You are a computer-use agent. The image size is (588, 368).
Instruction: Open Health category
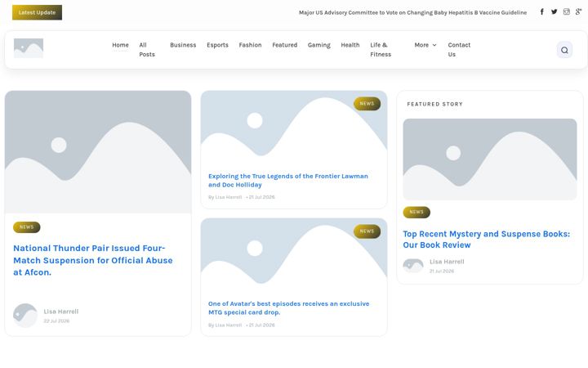point(350,45)
